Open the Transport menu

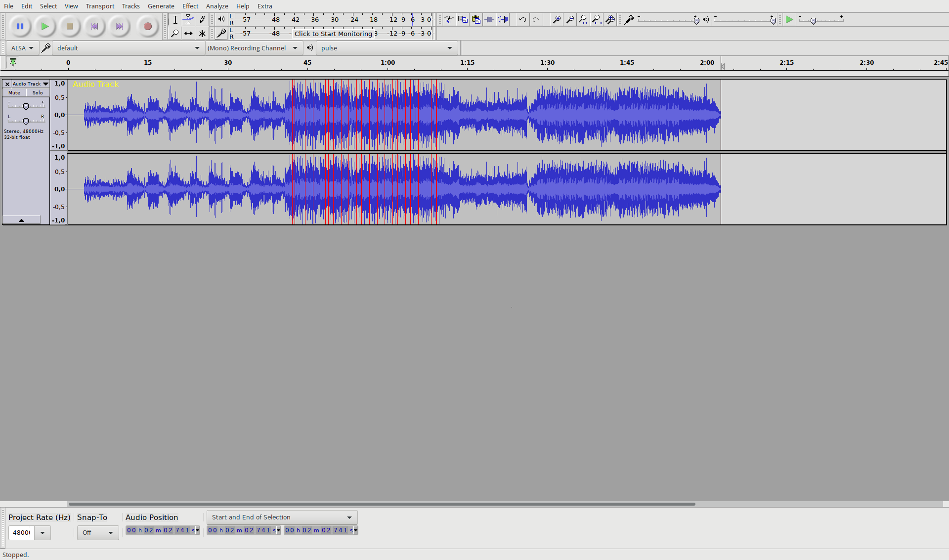[100, 6]
